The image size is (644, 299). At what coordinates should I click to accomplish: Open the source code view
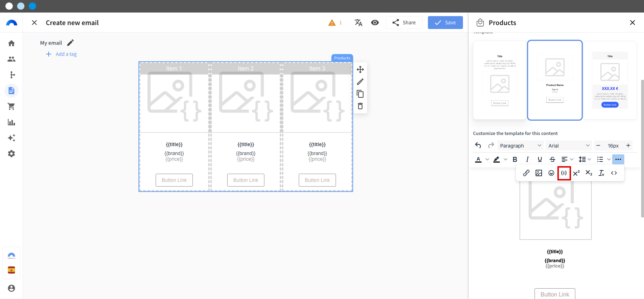tap(614, 173)
